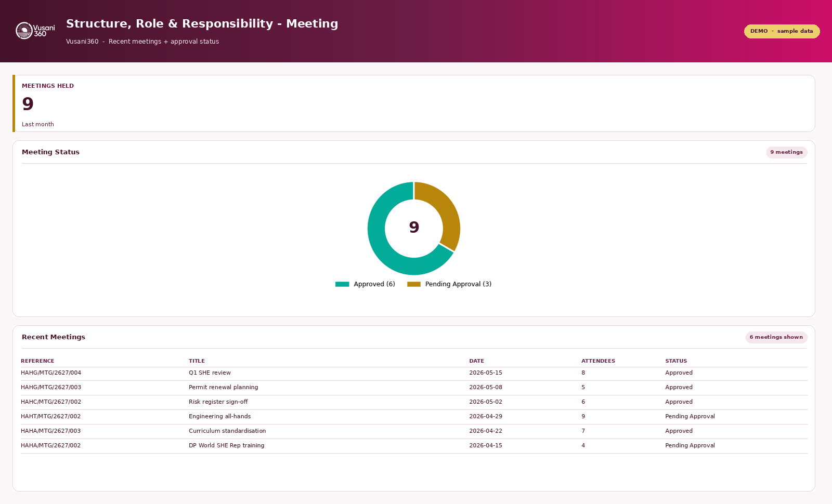832x504 pixels.
Task: Click the Curriculum standardisation title
Action: [227, 431]
